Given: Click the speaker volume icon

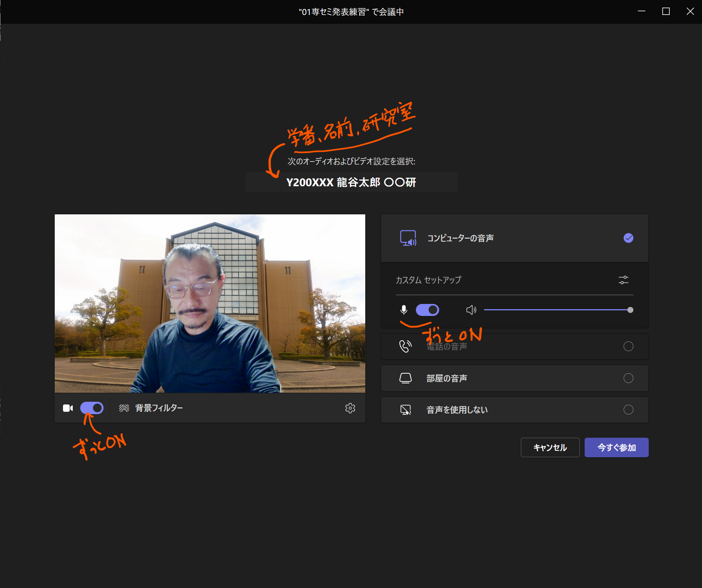Looking at the screenshot, I should [x=471, y=310].
